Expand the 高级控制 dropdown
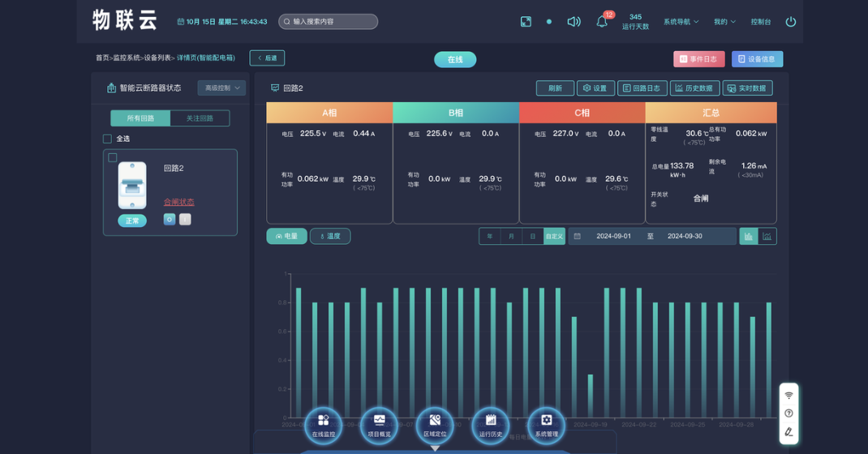Image resolution: width=868 pixels, height=454 pixels. pyautogui.click(x=221, y=88)
